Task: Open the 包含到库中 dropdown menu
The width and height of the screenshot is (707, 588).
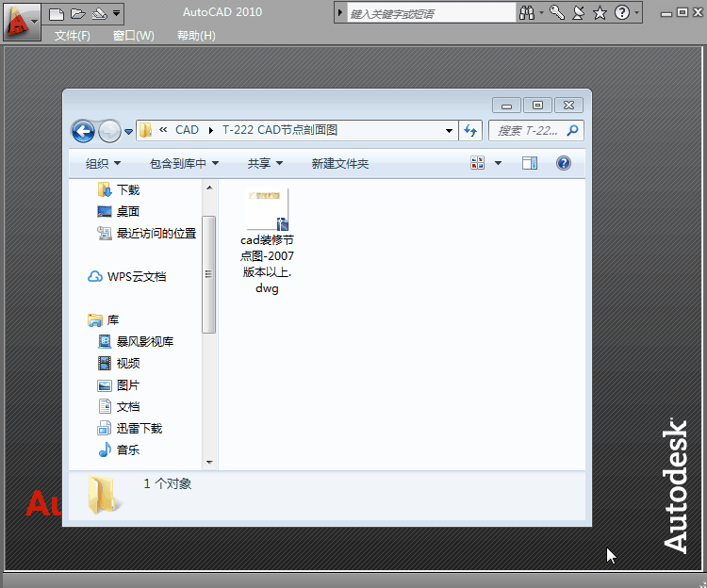Action: 185,164
